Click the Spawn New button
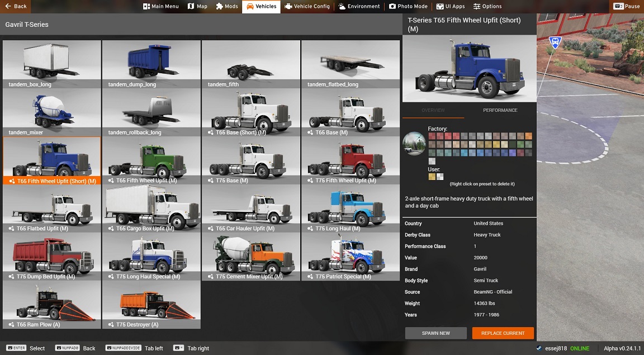The image size is (644, 355). click(x=435, y=333)
